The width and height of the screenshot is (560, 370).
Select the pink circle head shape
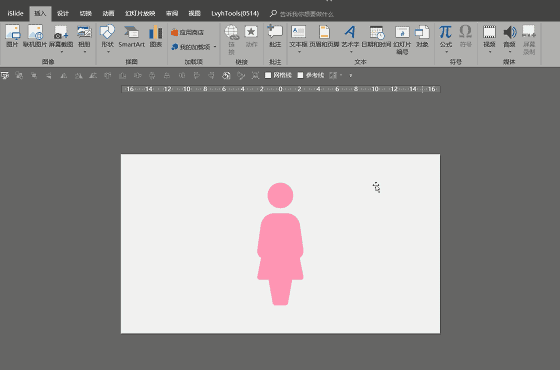[280, 195]
